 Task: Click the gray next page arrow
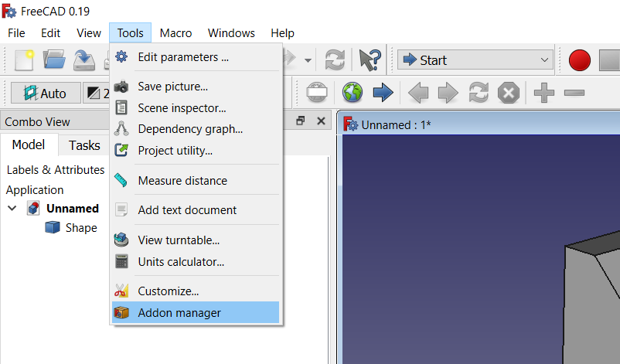[x=448, y=94]
